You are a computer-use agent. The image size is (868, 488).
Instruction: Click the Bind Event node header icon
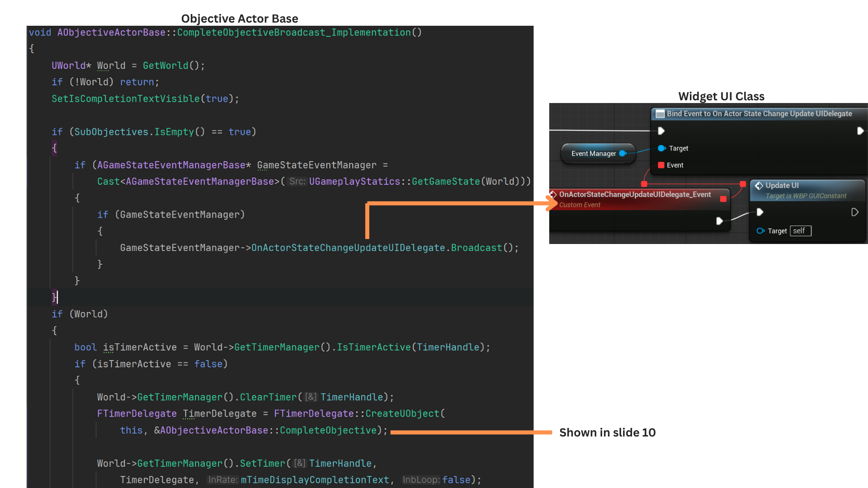click(660, 114)
